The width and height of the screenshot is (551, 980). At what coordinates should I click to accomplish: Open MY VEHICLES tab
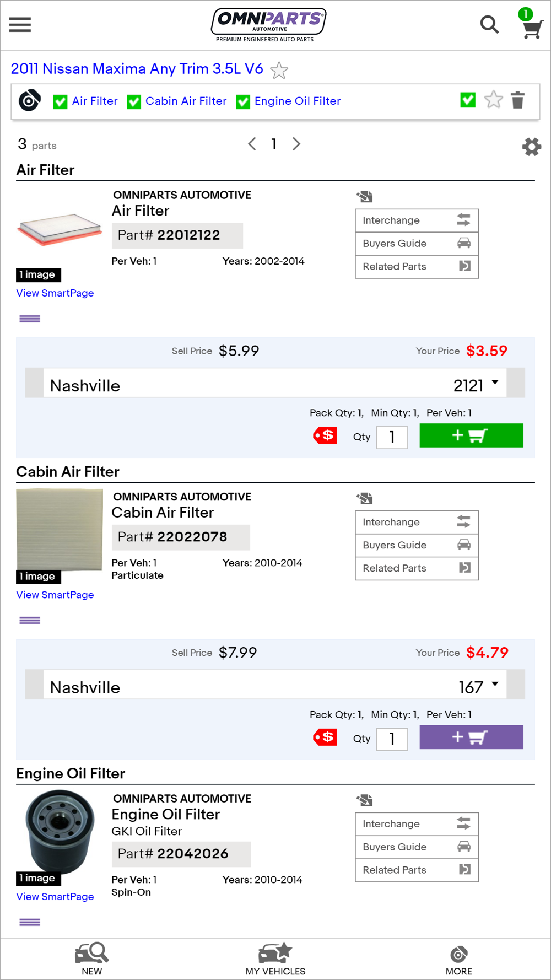(x=275, y=959)
